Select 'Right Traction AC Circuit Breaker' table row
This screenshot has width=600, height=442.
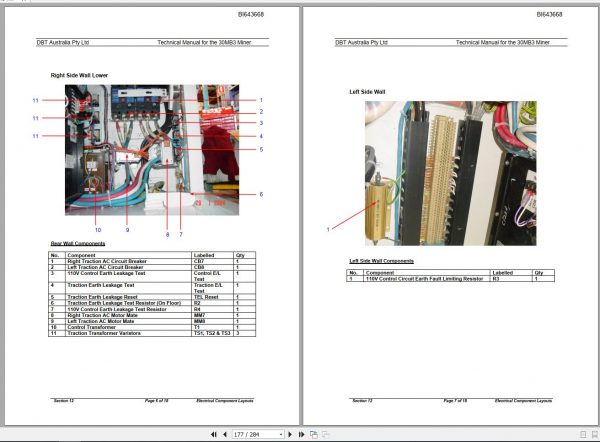pos(152,261)
